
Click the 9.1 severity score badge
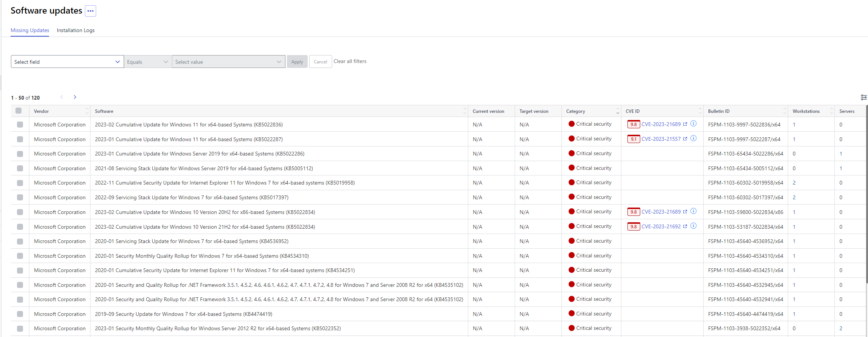[x=633, y=139]
